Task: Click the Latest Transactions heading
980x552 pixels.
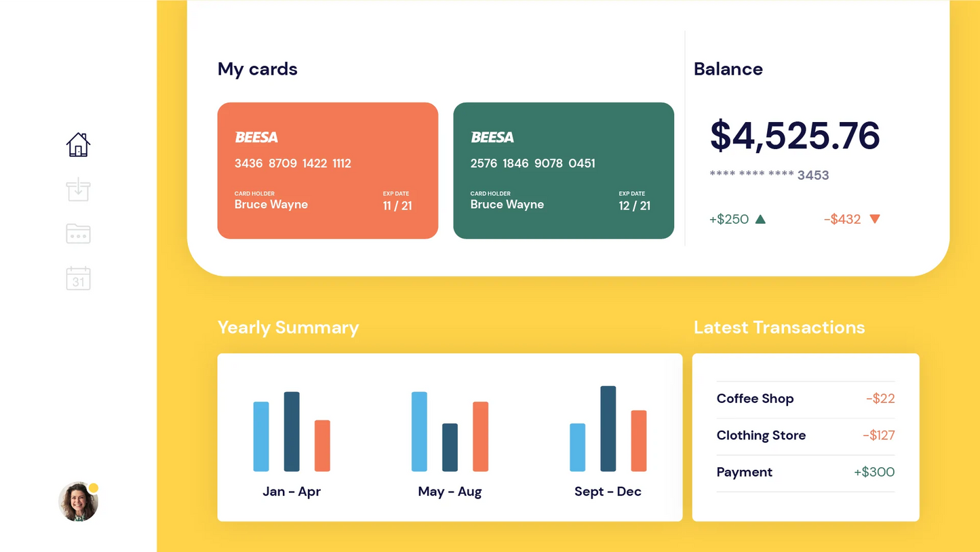Action: [779, 328]
